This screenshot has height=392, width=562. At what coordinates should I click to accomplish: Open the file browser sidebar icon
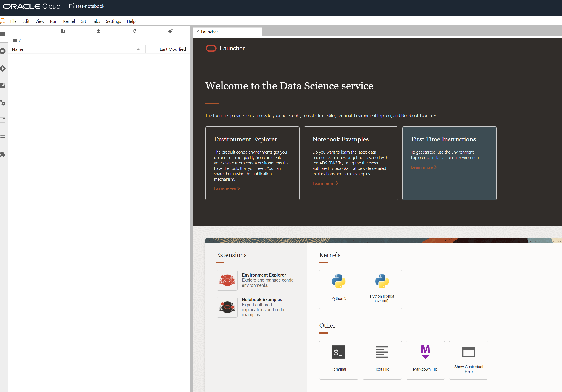pos(2,34)
